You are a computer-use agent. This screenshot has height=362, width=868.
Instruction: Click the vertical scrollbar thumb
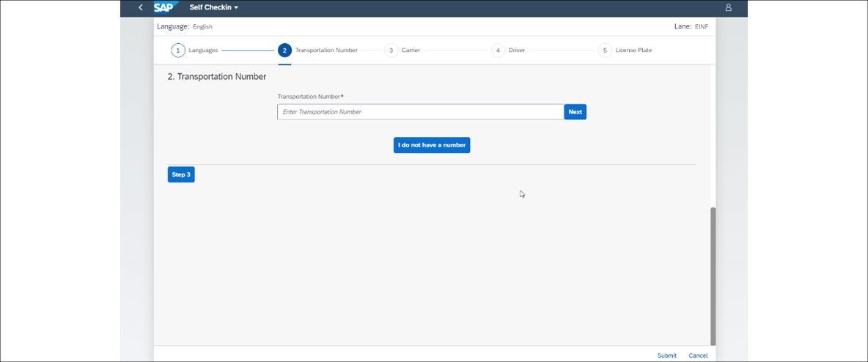point(713,276)
